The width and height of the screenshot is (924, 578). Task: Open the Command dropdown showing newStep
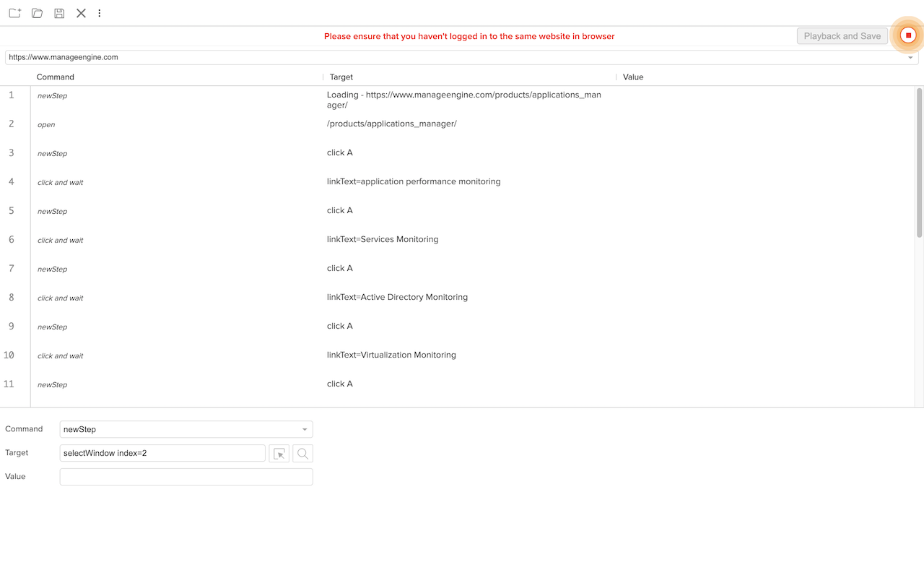click(x=186, y=429)
